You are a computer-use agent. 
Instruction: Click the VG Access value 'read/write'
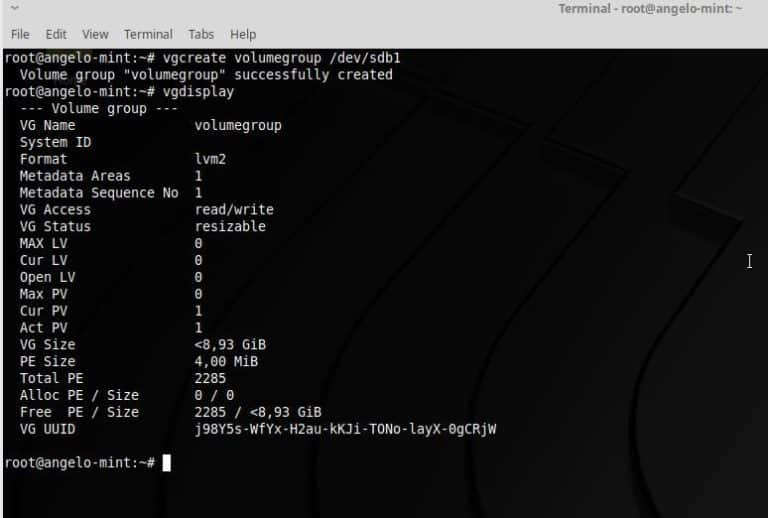coord(234,210)
